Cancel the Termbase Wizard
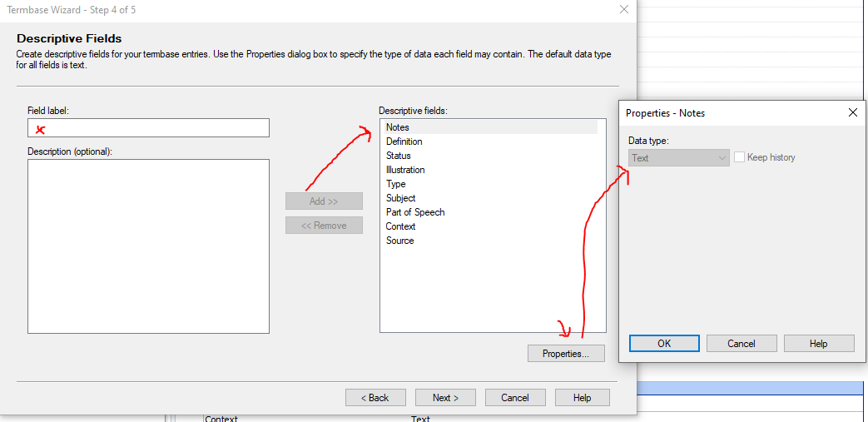The image size is (868, 422). click(x=515, y=398)
